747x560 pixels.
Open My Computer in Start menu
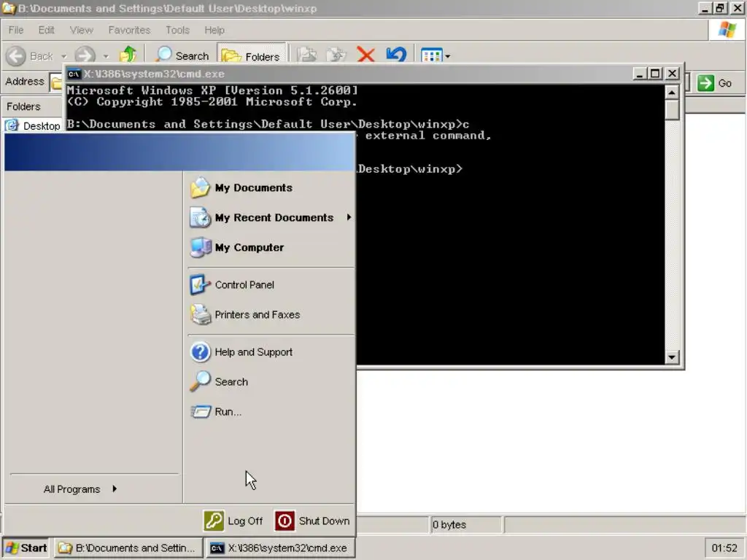click(x=271, y=248)
